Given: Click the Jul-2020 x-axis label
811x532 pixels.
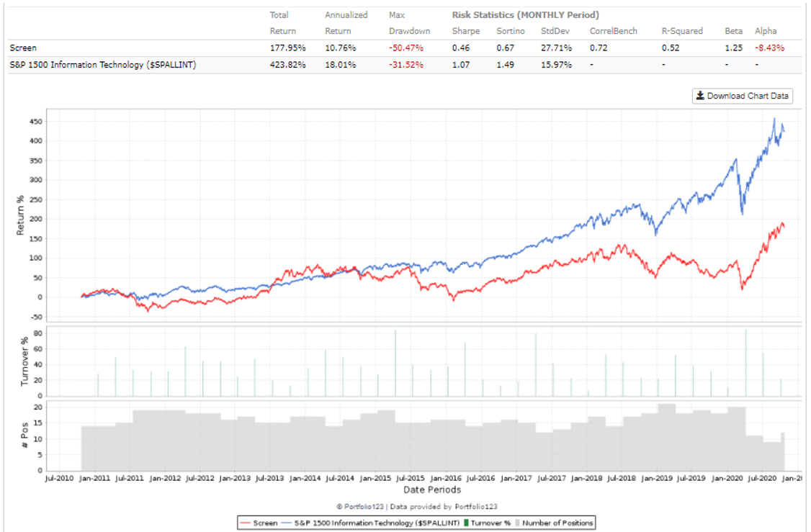Looking at the screenshot, I should click(762, 478).
